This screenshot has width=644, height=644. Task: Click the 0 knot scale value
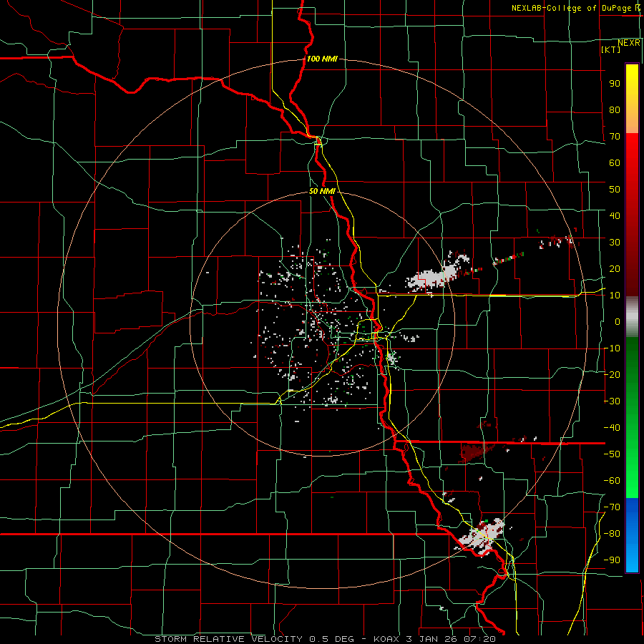[x=618, y=321]
